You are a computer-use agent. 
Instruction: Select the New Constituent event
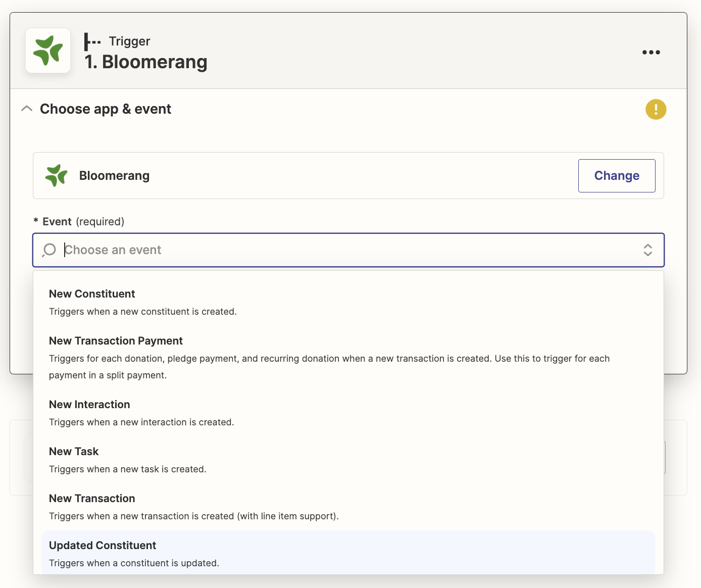348,302
